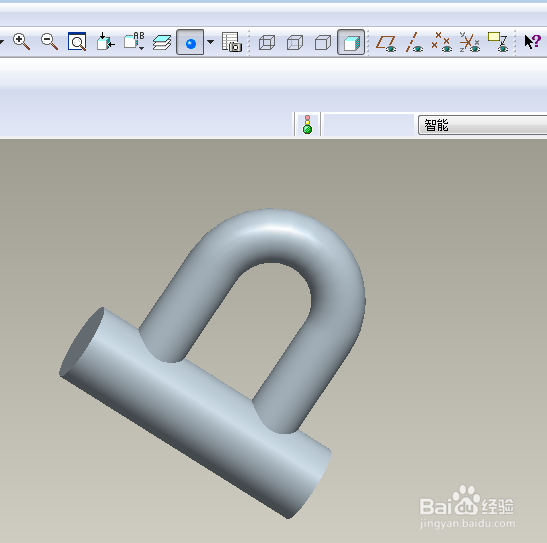Open the 智能 selection filter dropdown
The image size is (547, 543).
point(482,125)
